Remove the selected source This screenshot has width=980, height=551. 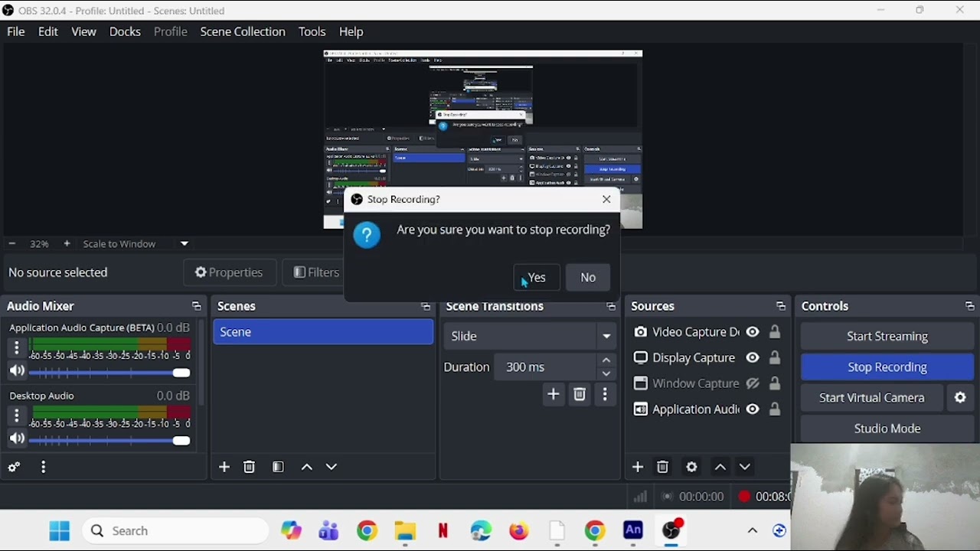coord(663,468)
